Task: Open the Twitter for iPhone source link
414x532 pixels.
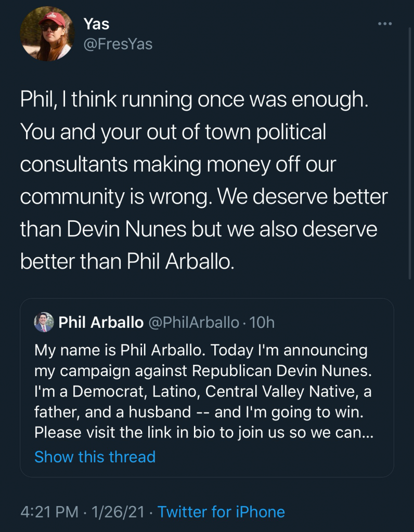Action: tap(221, 512)
